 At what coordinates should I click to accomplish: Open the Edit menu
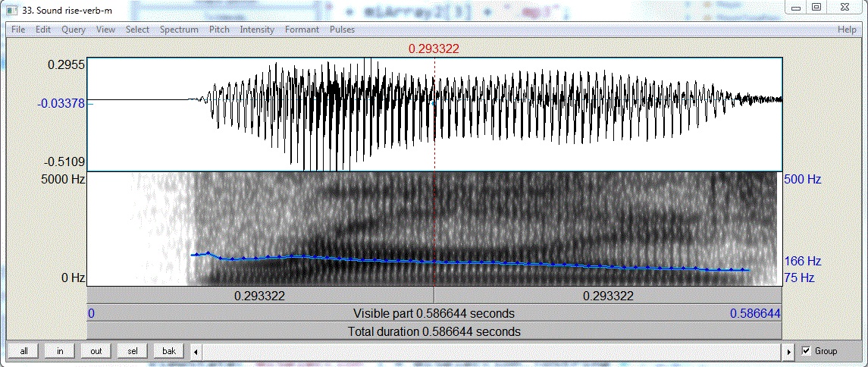[43, 30]
